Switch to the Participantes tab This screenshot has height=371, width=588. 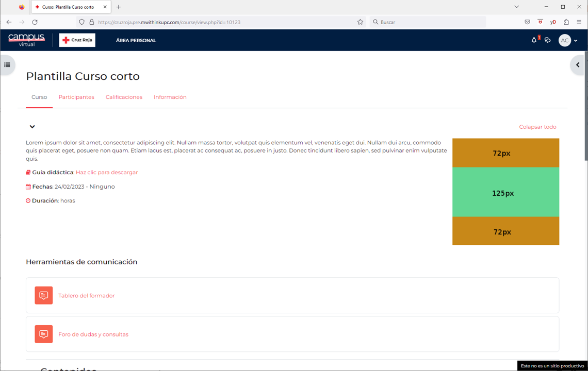pos(76,97)
